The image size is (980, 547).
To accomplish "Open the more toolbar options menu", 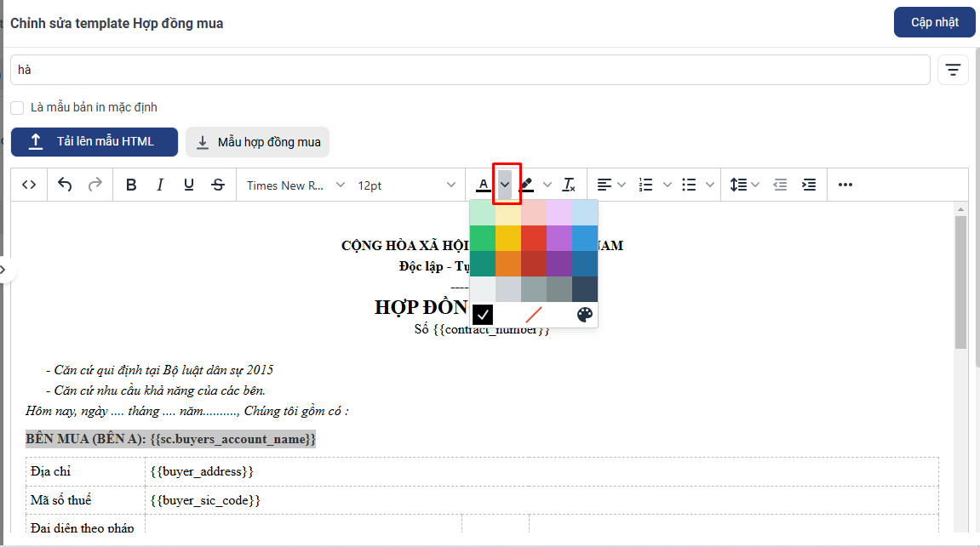I will 845,185.
